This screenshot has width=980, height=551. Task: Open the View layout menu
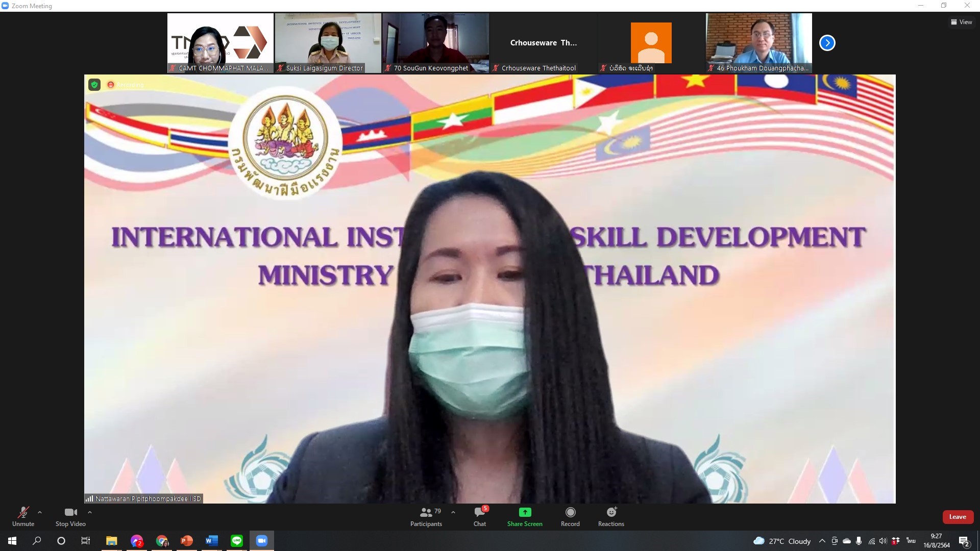pos(961,22)
